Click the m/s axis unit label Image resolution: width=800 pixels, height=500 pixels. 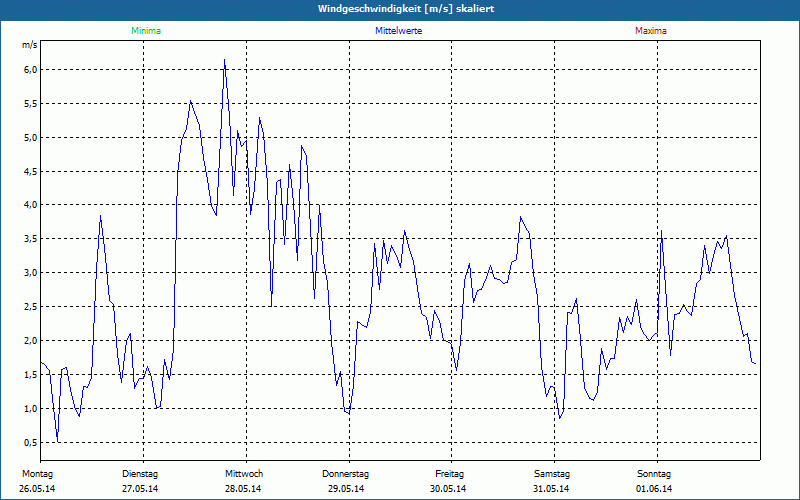point(30,45)
